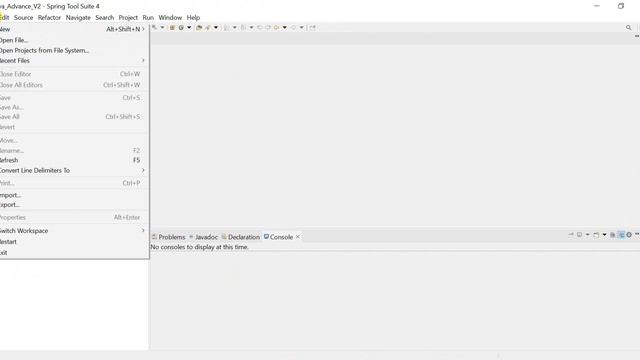Open the Help menu
Image resolution: width=640 pixels, height=360 pixels.
(193, 18)
